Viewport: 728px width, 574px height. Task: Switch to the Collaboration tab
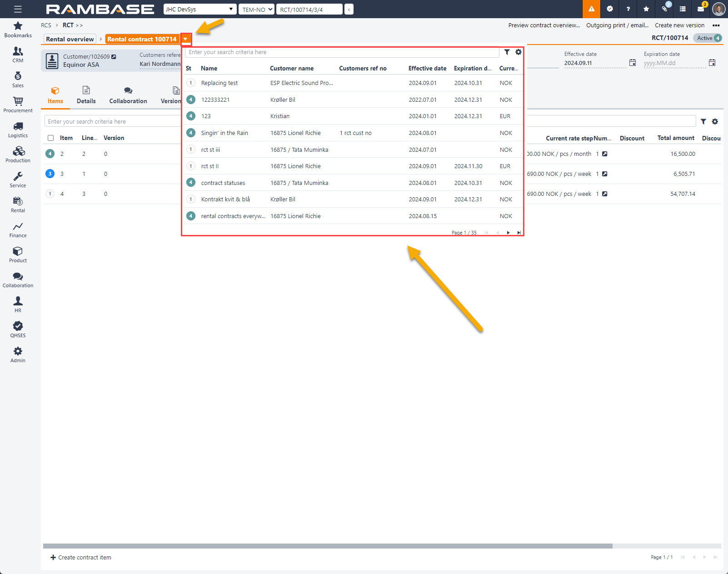pyautogui.click(x=128, y=95)
